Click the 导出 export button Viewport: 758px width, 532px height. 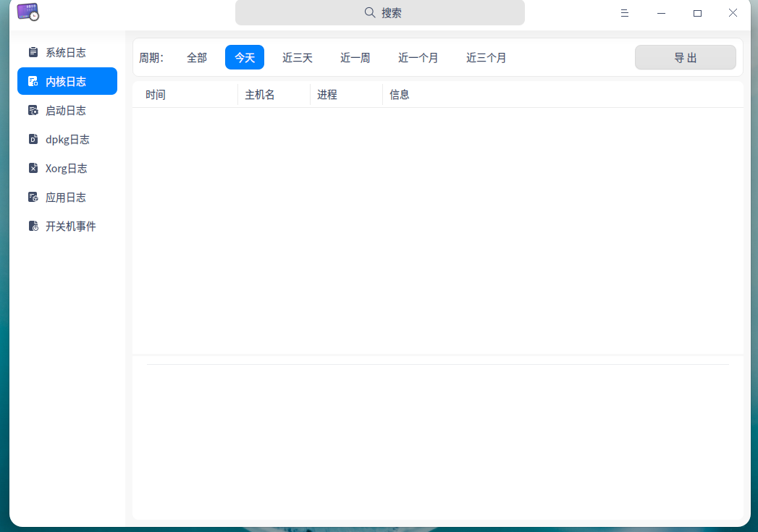[x=685, y=57]
